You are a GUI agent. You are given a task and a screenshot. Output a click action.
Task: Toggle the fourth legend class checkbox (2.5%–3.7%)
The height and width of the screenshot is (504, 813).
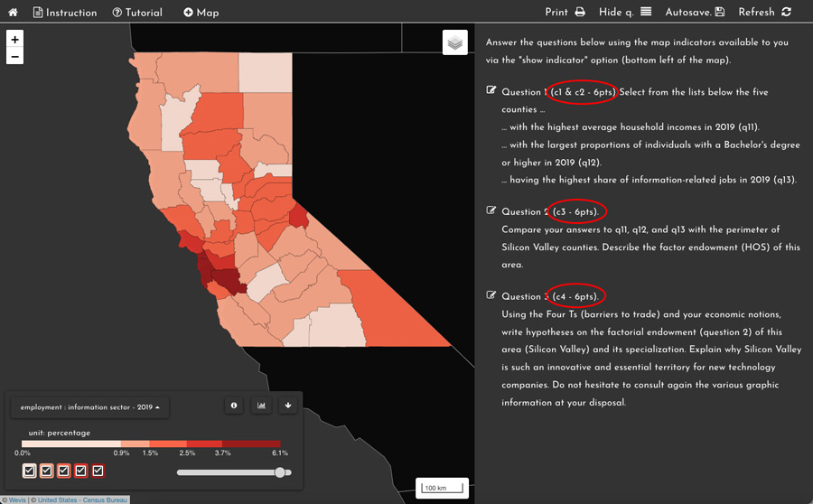(81, 471)
